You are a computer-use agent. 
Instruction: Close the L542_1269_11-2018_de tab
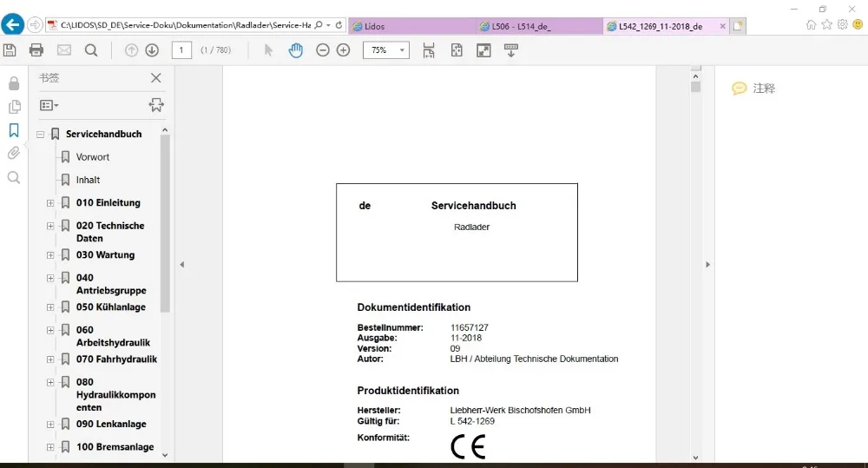[722, 26]
